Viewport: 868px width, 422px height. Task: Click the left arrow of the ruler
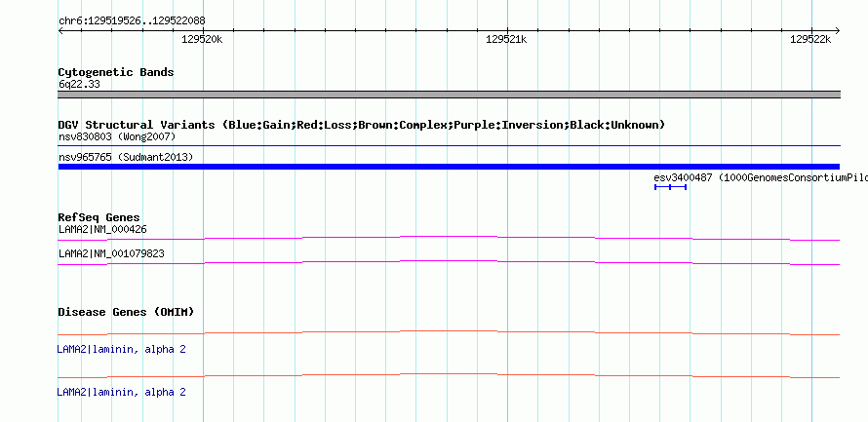61,31
